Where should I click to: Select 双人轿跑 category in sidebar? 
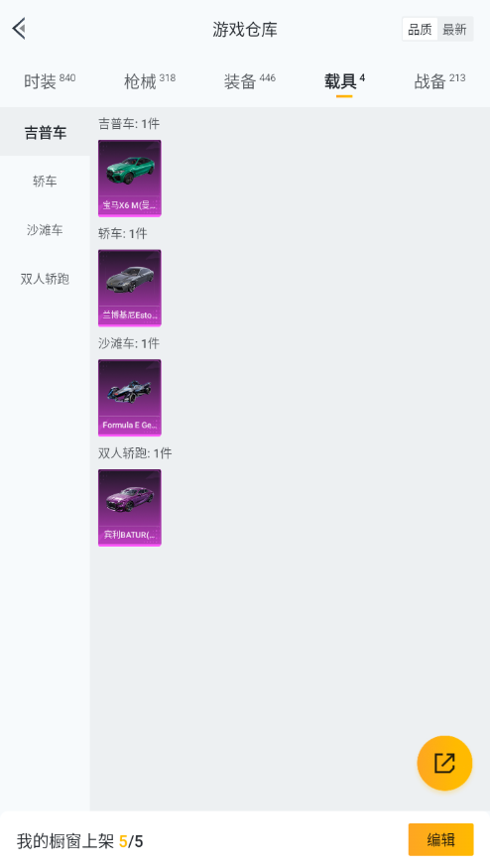[45, 279]
